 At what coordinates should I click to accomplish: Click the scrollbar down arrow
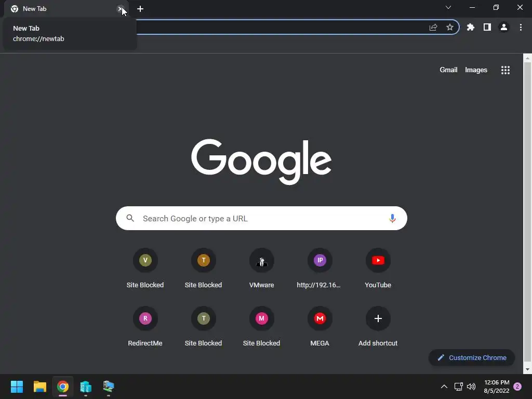click(x=527, y=369)
